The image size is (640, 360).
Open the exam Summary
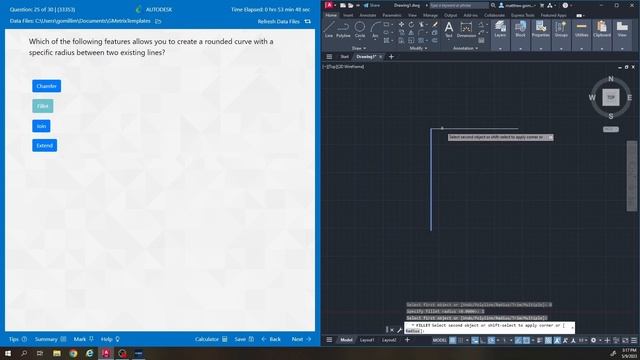tap(50, 339)
